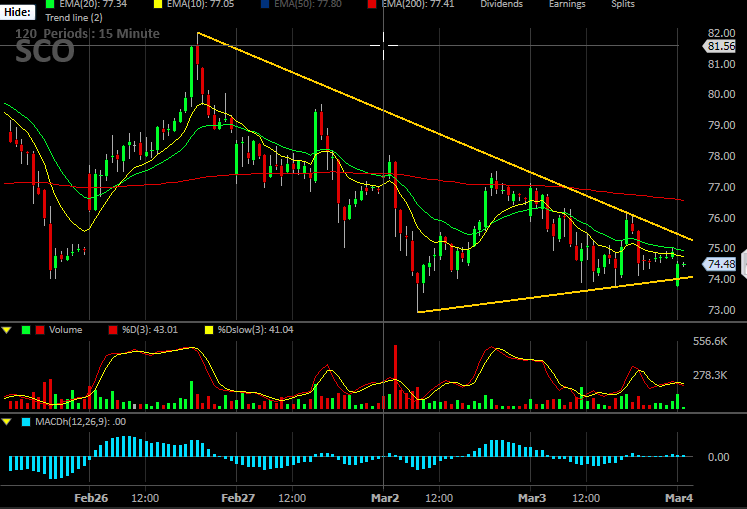Click the EMA(10): 77.05 label
The image size is (747, 509).
tap(201, 4)
